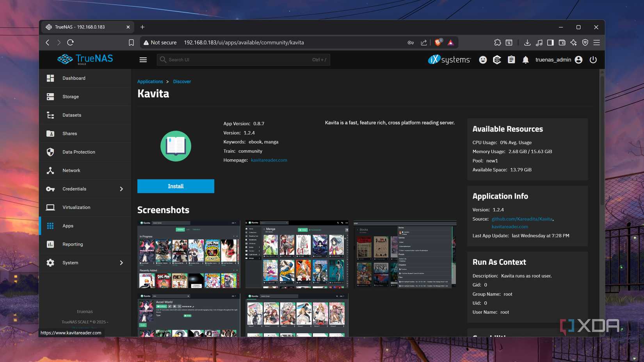Open the feedback smiley icon
Image resolution: width=644 pixels, height=362 pixels.
pos(483,60)
